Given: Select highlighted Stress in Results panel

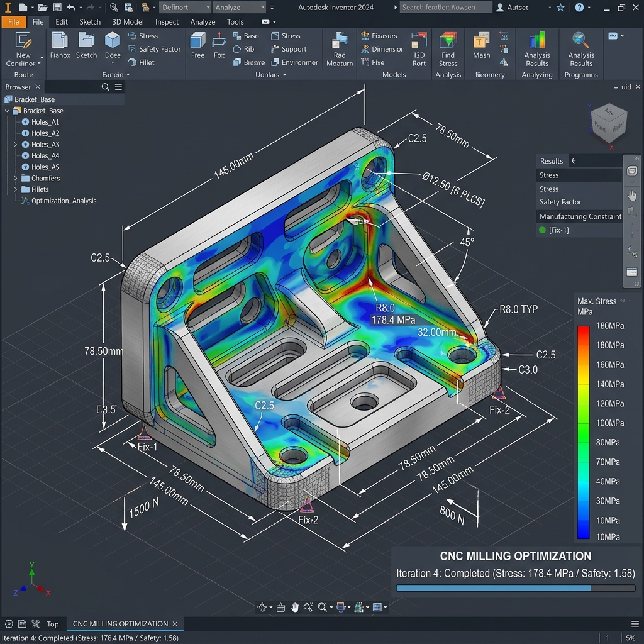Looking at the screenshot, I should click(x=579, y=175).
